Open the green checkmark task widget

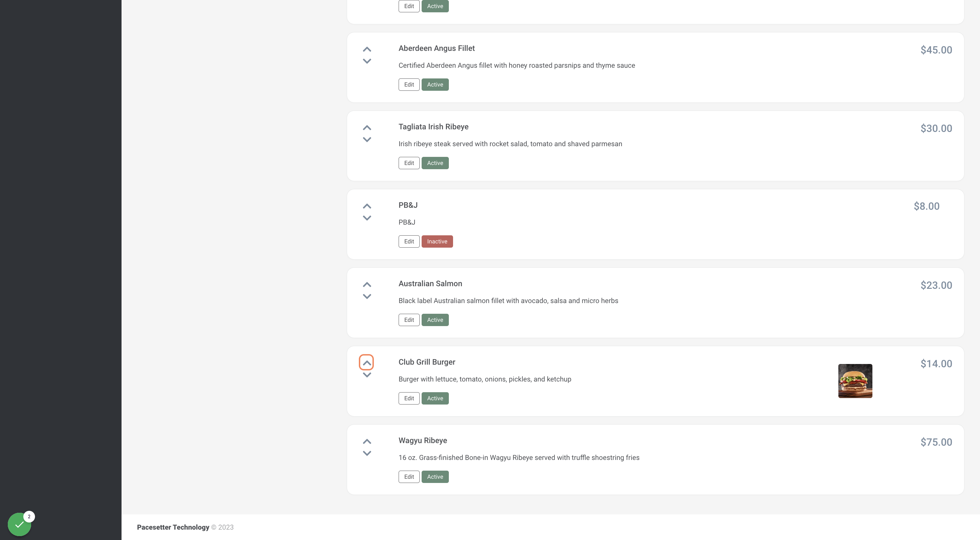[19, 524]
